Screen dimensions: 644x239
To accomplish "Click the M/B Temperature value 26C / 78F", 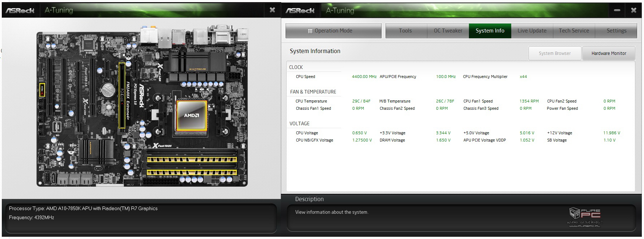I will pos(445,101).
